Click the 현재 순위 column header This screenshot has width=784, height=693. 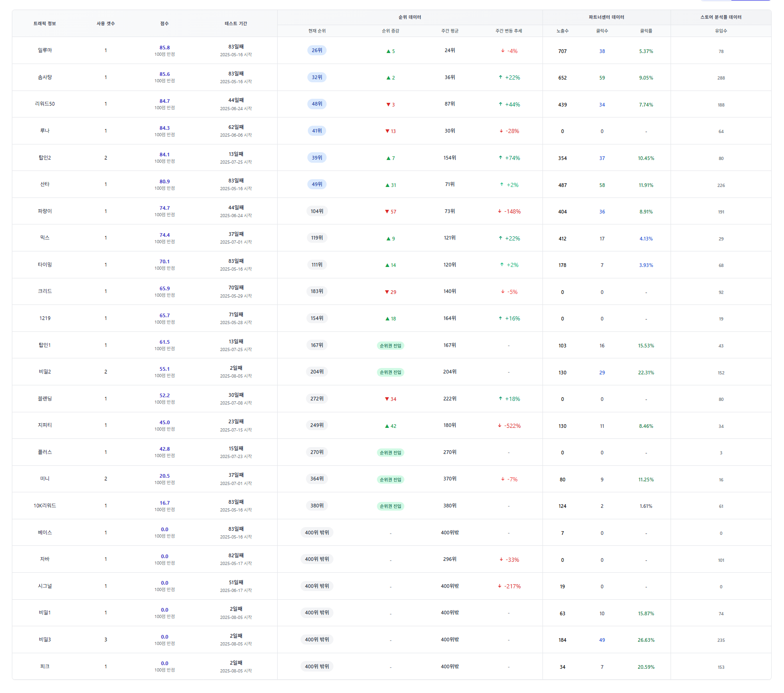coord(317,31)
